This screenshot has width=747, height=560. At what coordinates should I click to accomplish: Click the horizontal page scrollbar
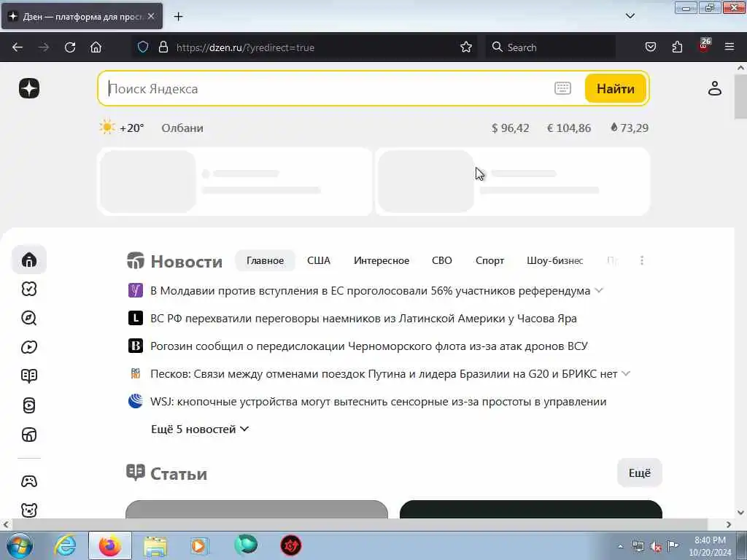coord(362,524)
